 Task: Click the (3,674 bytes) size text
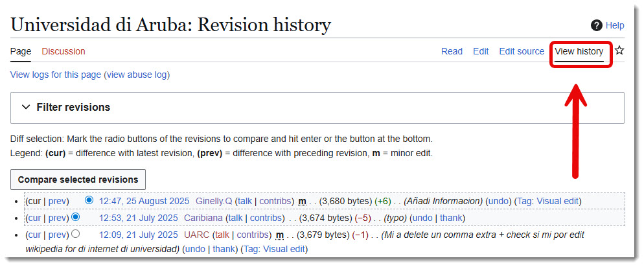325,218
